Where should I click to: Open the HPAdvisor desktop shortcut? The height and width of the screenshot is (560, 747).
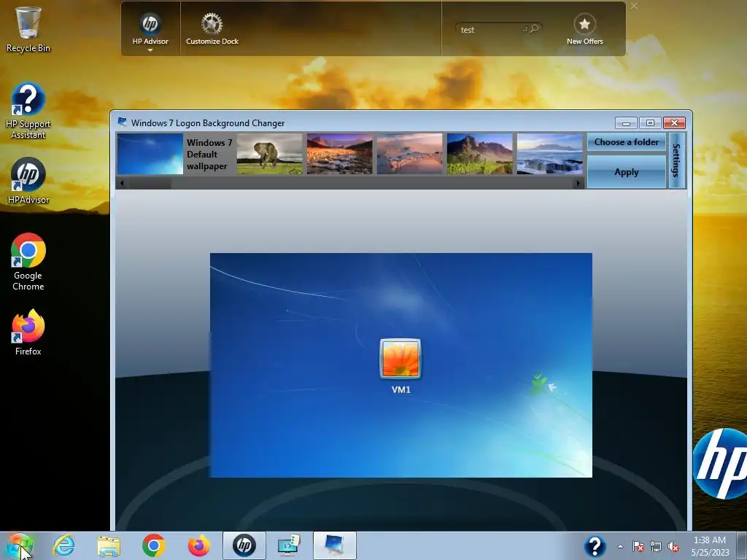pos(28,181)
